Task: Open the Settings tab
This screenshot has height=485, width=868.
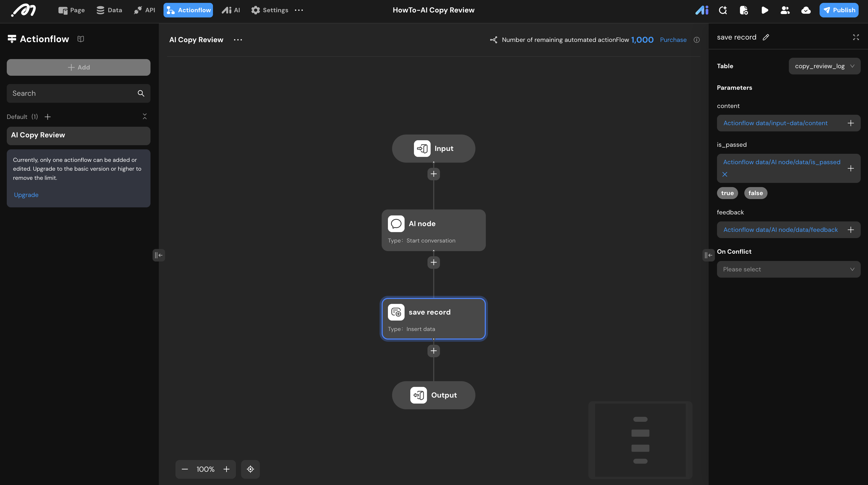Action: 269,10
